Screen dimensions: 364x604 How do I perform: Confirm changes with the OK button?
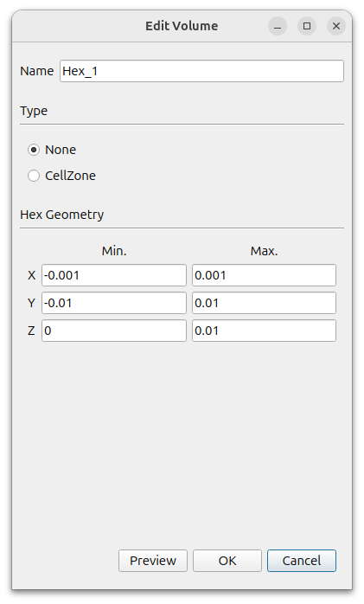point(227,561)
